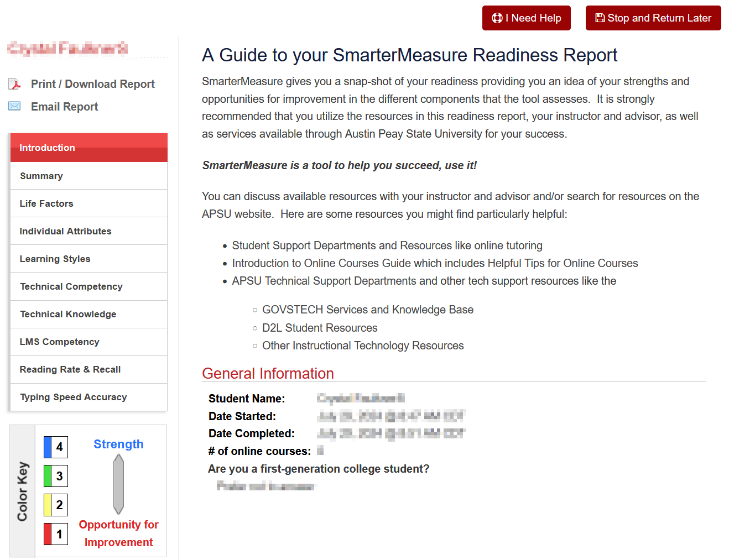
Task: Open Technical Competency results
Action: (x=88, y=286)
